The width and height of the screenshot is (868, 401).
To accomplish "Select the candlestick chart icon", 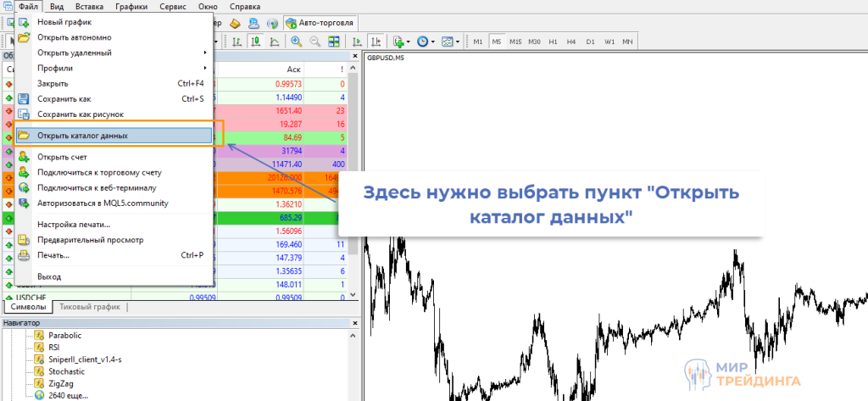I will click(x=255, y=41).
